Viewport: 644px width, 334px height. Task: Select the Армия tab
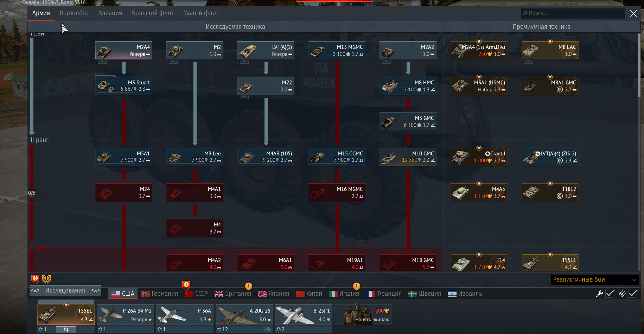[x=41, y=13]
